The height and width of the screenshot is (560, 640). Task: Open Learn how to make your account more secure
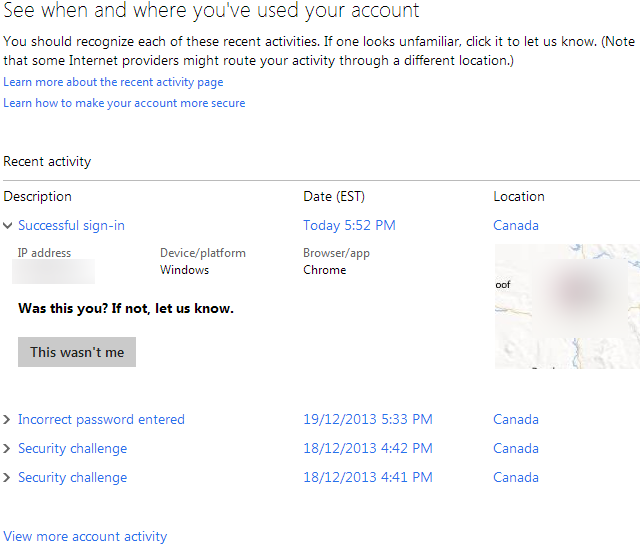pos(124,103)
